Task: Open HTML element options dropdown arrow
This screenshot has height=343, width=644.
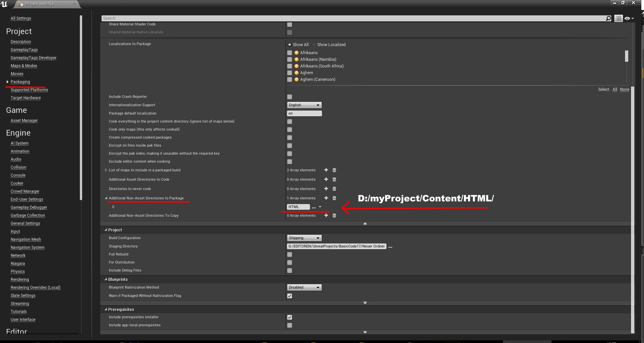Action: coord(320,207)
